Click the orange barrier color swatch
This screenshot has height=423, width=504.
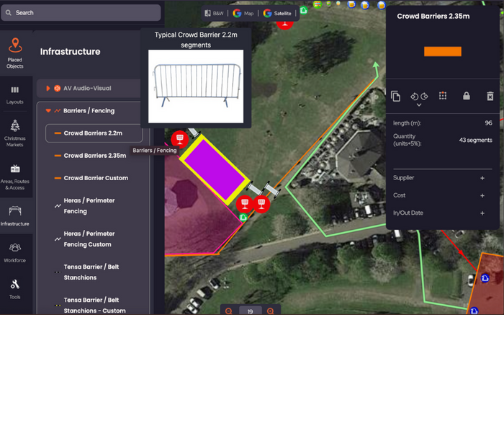pos(442,51)
